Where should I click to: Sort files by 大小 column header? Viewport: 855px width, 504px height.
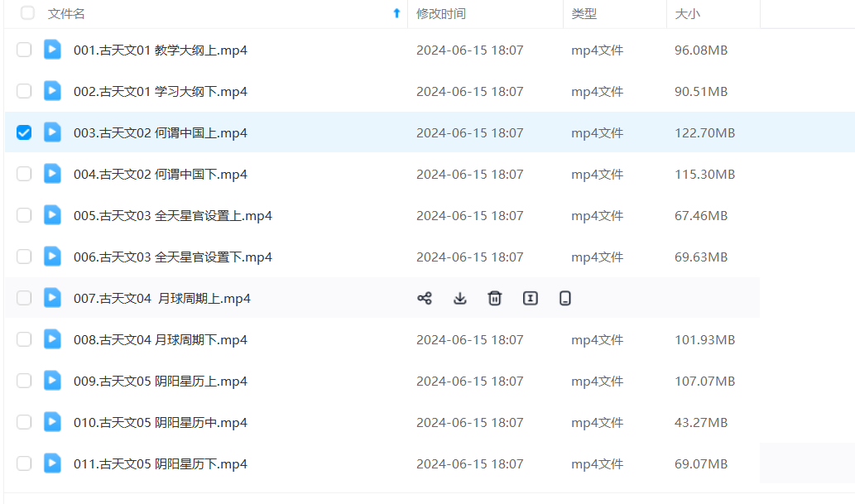(687, 14)
